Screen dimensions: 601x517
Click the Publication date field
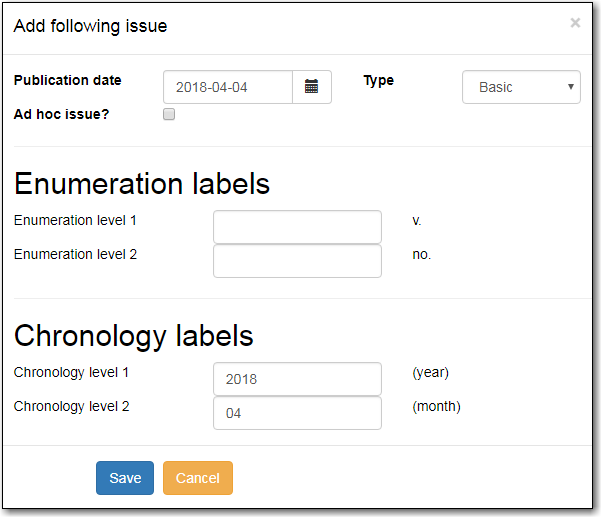(x=228, y=87)
